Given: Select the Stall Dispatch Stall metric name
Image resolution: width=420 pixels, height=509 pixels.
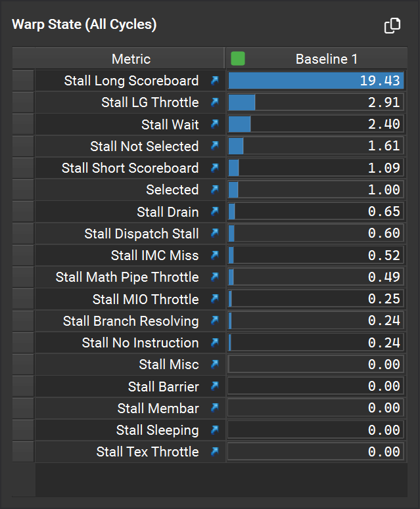Looking at the screenshot, I should (x=141, y=233).
